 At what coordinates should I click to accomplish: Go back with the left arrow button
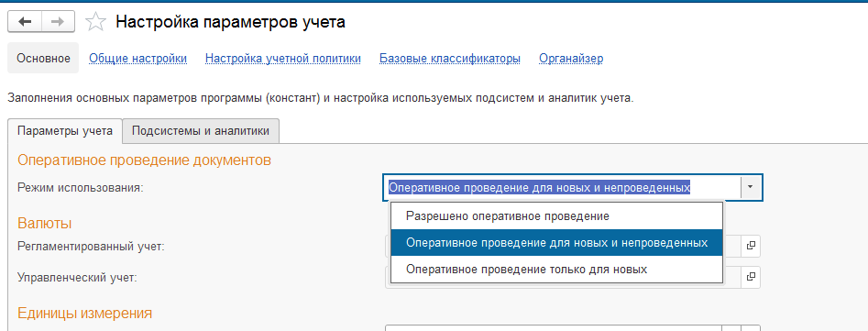pos(25,22)
